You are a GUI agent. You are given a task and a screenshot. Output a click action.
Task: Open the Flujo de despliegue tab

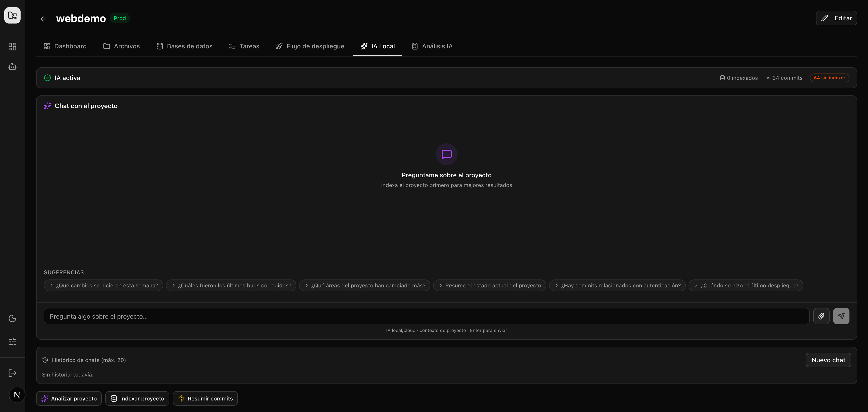tap(310, 46)
